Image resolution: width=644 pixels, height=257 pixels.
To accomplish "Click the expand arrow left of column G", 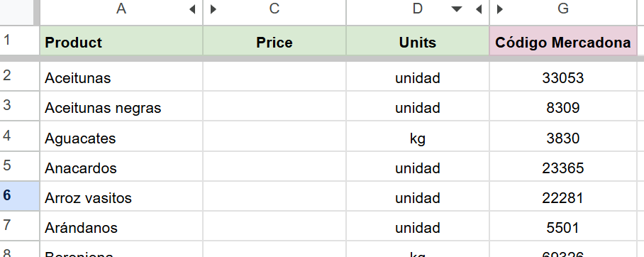I will [500, 9].
